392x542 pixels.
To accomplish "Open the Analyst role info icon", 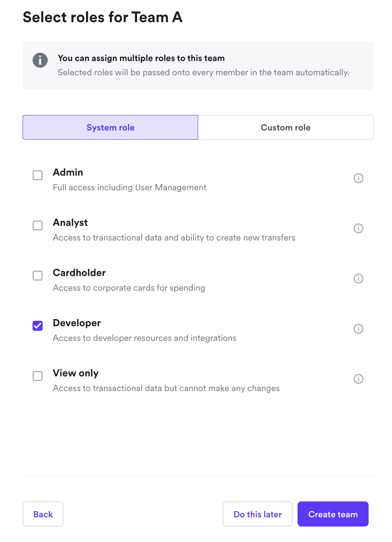I will click(x=358, y=228).
